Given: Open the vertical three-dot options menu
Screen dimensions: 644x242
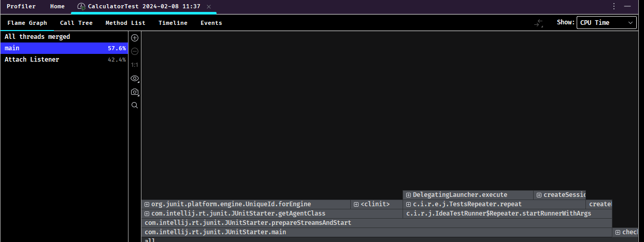Looking at the screenshot, I should pos(614,6).
